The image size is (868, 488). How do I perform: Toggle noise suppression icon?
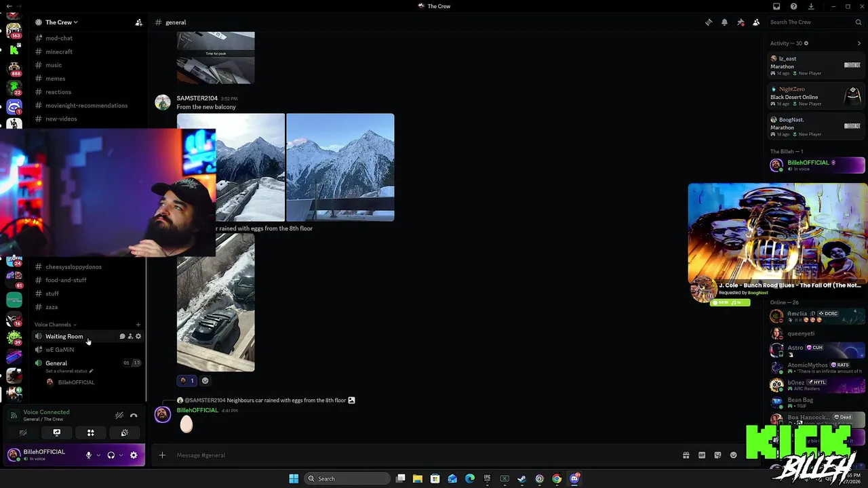(119, 415)
